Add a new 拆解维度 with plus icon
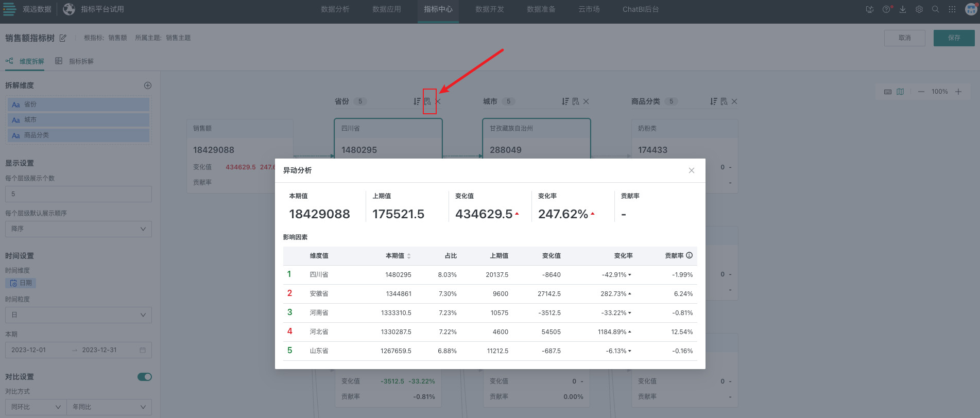 (148, 85)
